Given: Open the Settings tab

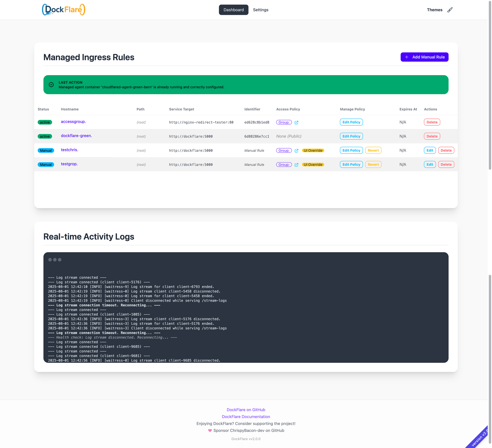Looking at the screenshot, I should tap(261, 10).
